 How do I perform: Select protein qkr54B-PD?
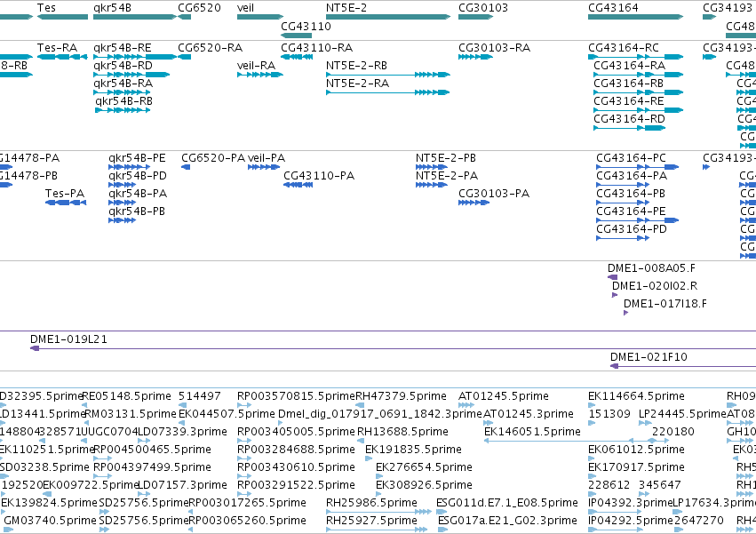click(x=122, y=185)
